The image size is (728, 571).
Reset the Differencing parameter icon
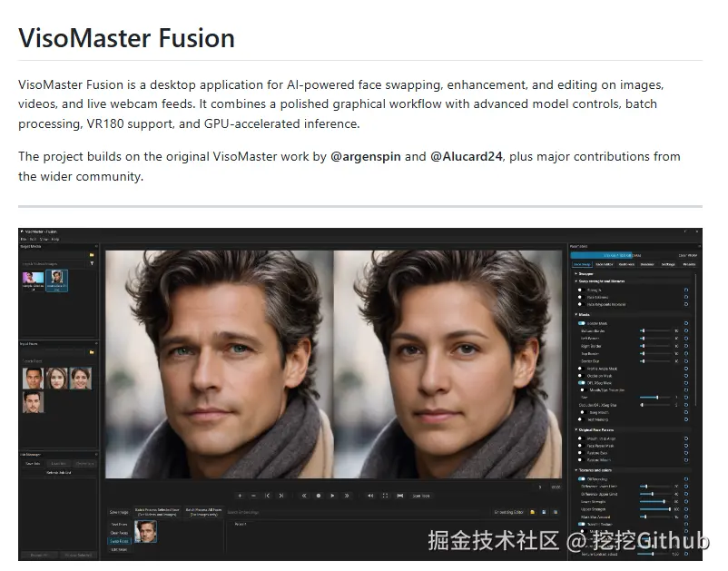point(686,479)
